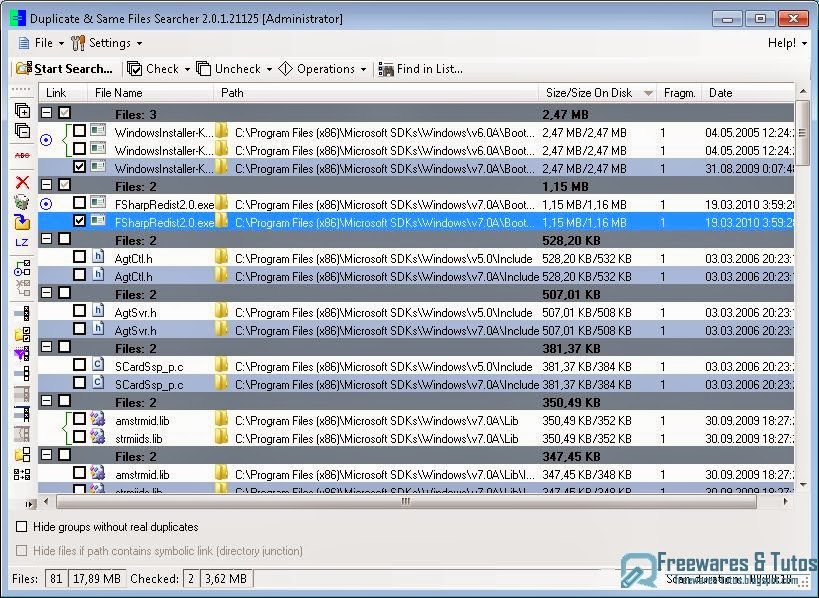This screenshot has width=819, height=598.
Task: Click the red X delete icon
Action: tap(22, 182)
